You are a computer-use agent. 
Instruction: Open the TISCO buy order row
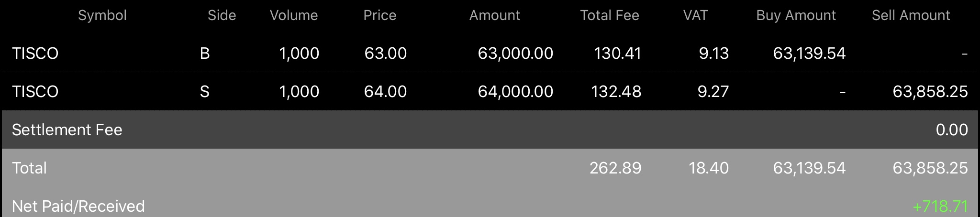490,53
